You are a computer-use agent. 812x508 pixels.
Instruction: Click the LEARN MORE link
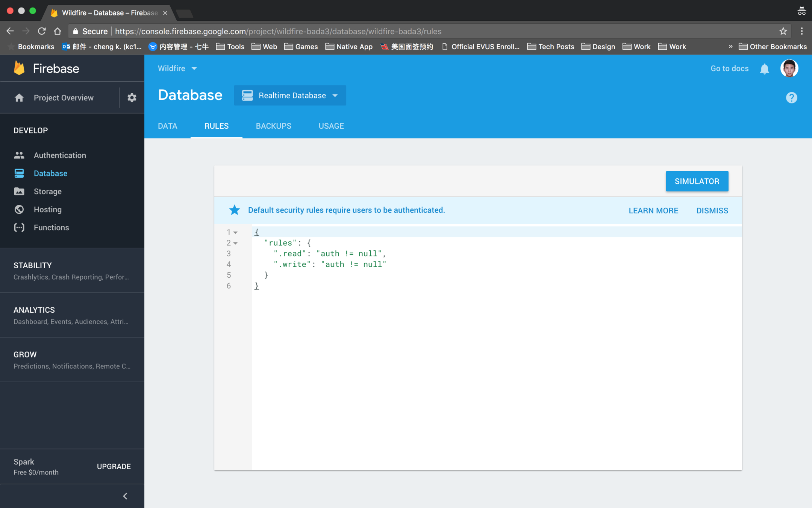(653, 211)
